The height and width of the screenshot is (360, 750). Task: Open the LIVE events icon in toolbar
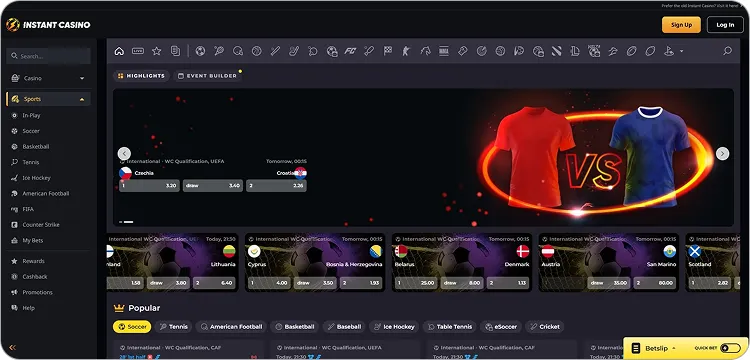pyautogui.click(x=138, y=51)
